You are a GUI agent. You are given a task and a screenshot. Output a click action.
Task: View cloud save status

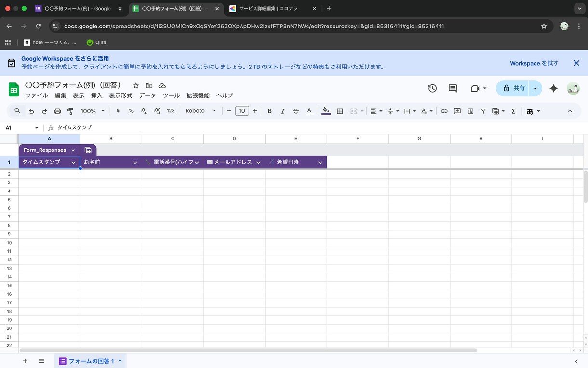pos(162,85)
